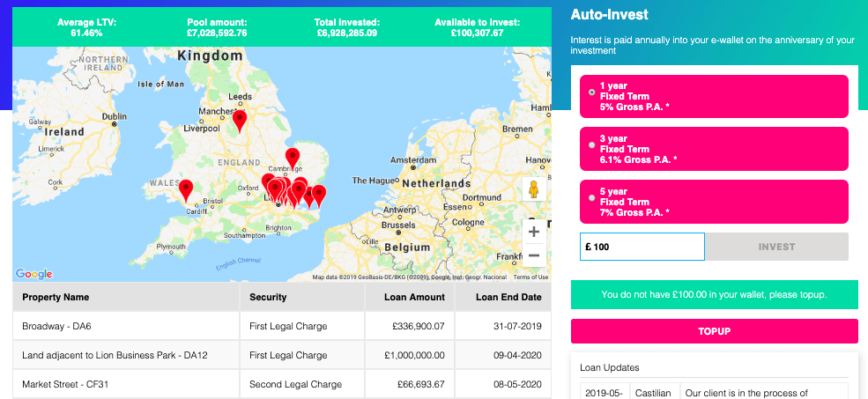Screen dimensions: 868x399
Task: Click the map zoom in plus button
Action: (533, 232)
